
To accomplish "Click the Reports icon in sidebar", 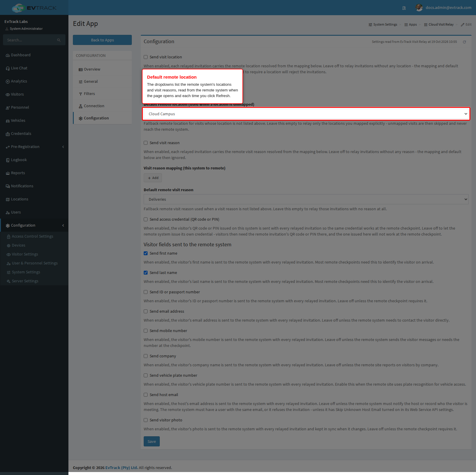I will coord(8,173).
